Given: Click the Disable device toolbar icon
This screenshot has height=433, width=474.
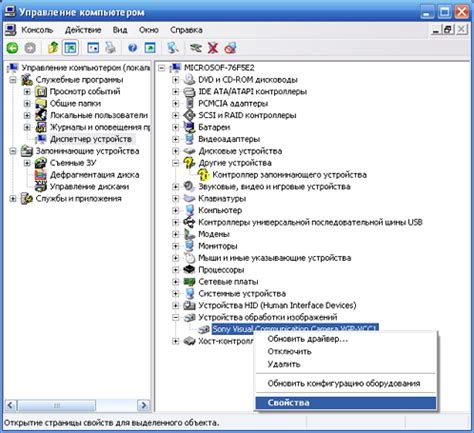Looking at the screenshot, I should tap(231, 48).
